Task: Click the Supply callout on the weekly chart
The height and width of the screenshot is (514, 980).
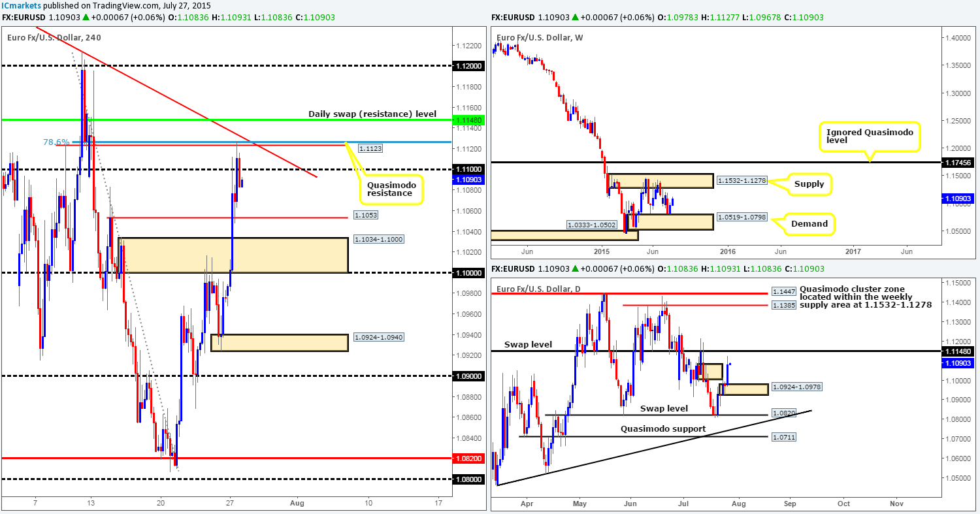Action: click(x=809, y=184)
